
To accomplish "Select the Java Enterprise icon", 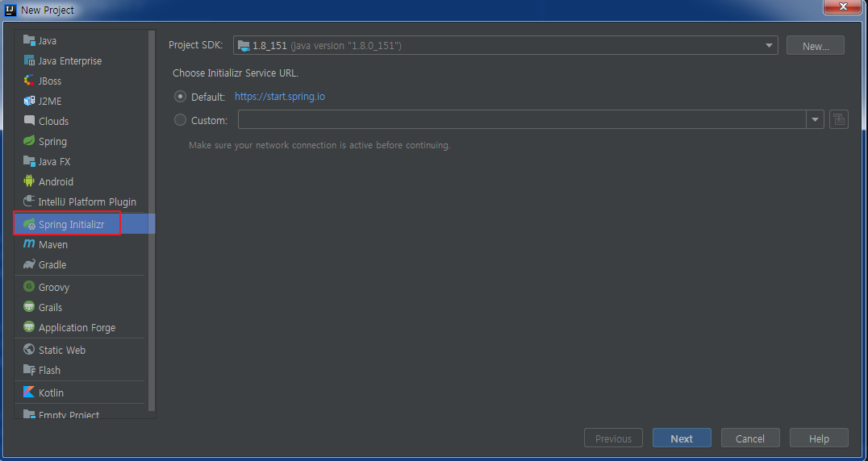I will point(29,60).
